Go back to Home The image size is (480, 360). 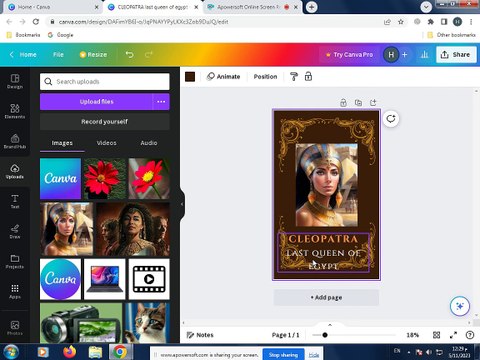tap(23, 54)
